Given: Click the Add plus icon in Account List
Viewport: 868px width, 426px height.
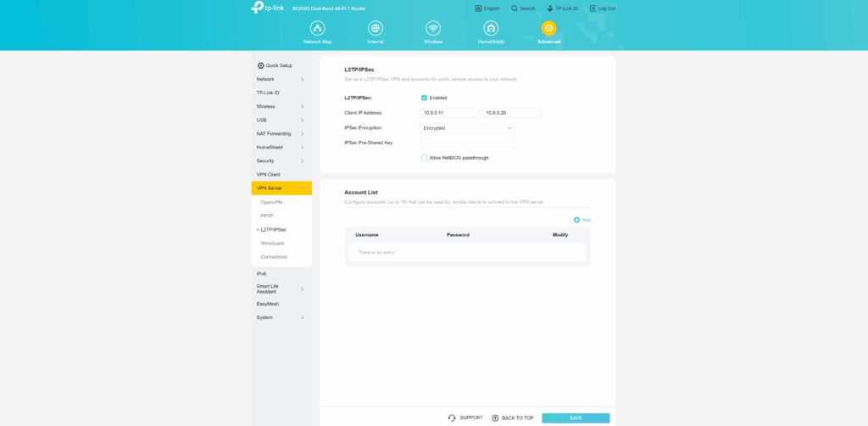Looking at the screenshot, I should 576,220.
